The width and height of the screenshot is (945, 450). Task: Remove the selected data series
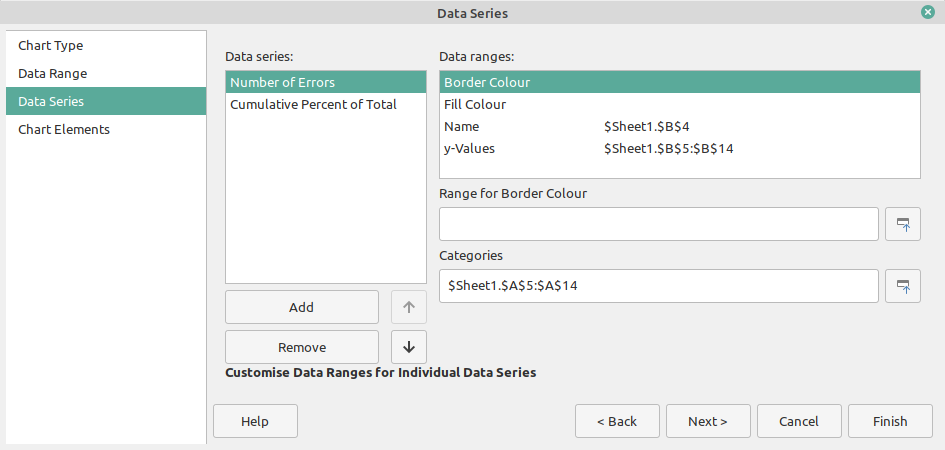[x=301, y=347]
